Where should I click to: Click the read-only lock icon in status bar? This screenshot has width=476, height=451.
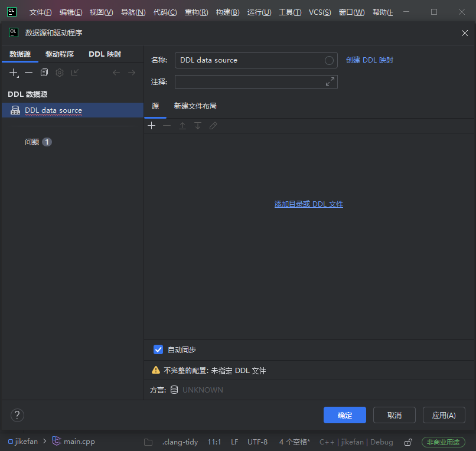click(x=408, y=442)
